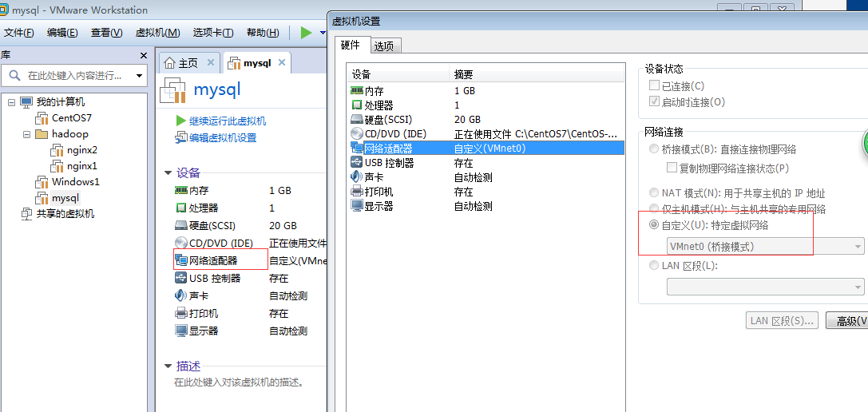Open the 文件(F) menu

click(19, 33)
